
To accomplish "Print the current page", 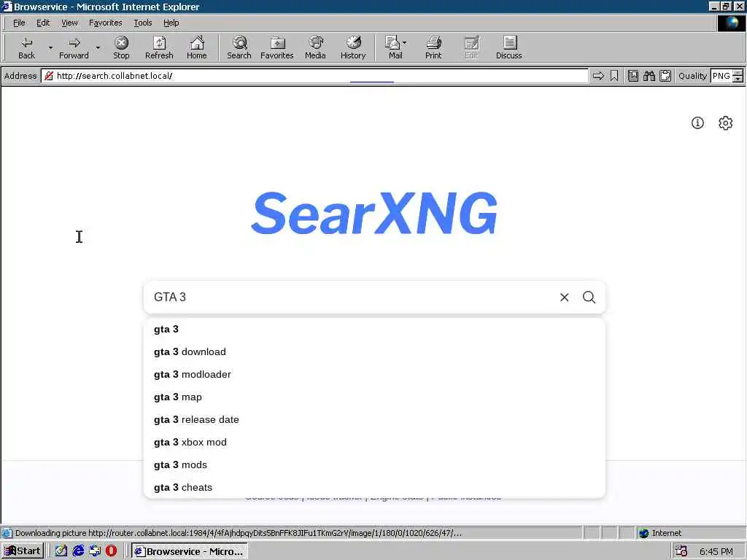I will pyautogui.click(x=433, y=47).
